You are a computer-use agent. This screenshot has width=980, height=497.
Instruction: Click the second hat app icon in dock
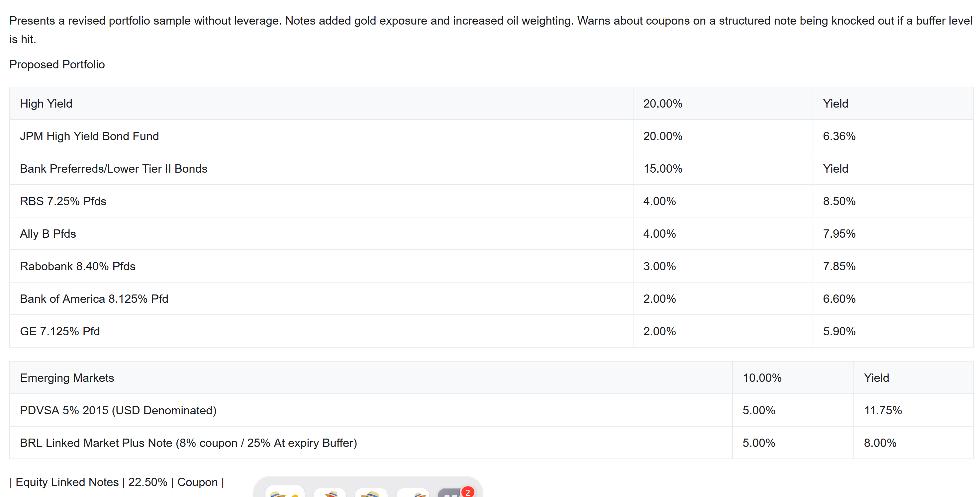tap(330, 493)
